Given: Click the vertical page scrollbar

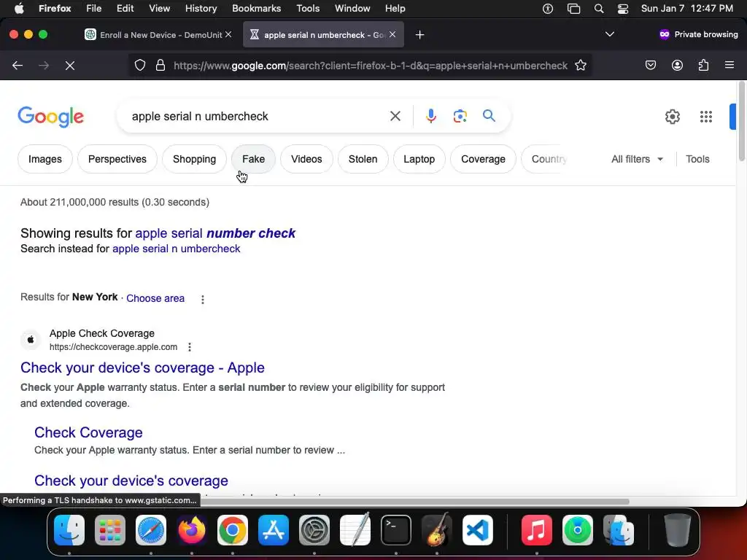Looking at the screenshot, I should [742, 122].
